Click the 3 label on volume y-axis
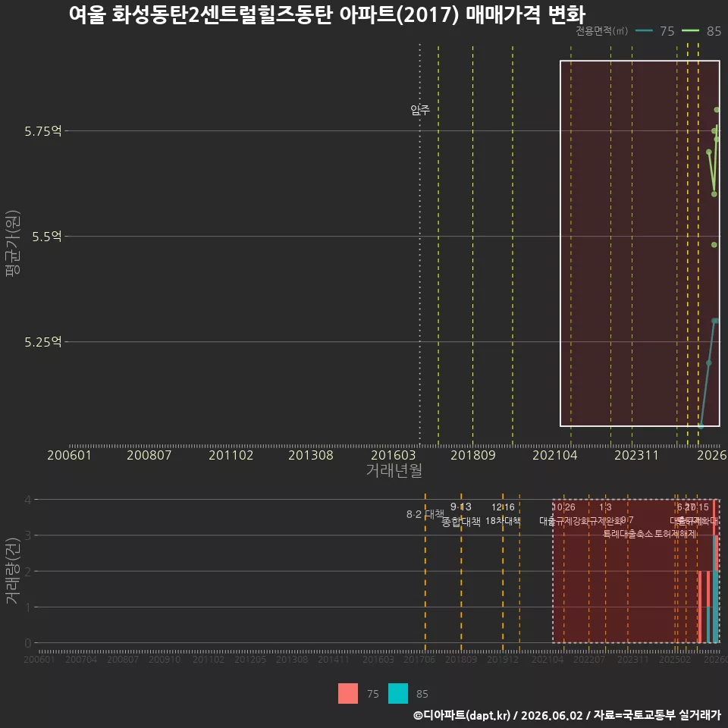The image size is (728, 728). click(x=28, y=535)
